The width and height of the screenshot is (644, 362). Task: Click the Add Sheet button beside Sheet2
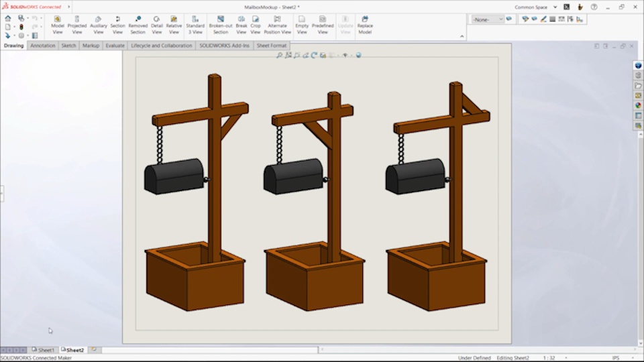tap(94, 350)
